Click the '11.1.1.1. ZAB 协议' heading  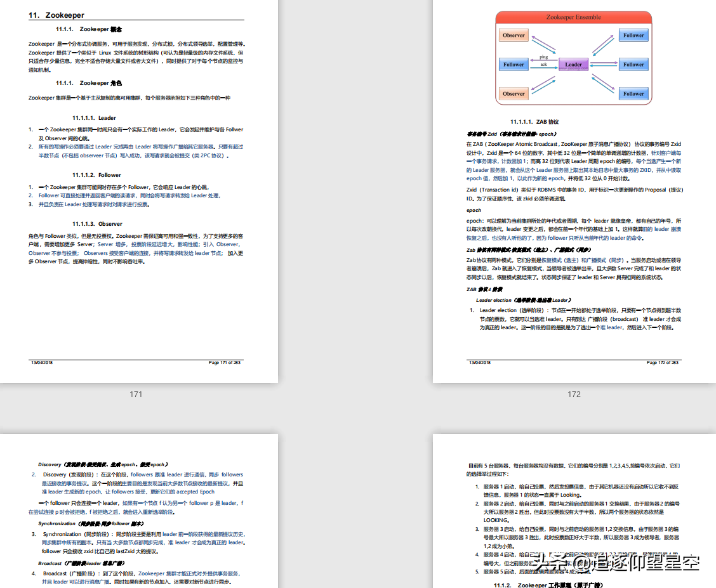tap(534, 122)
